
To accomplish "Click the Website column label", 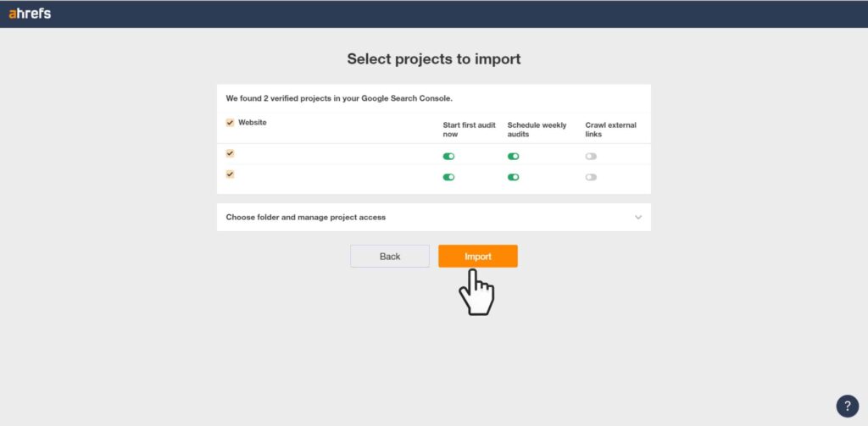I will coord(252,123).
